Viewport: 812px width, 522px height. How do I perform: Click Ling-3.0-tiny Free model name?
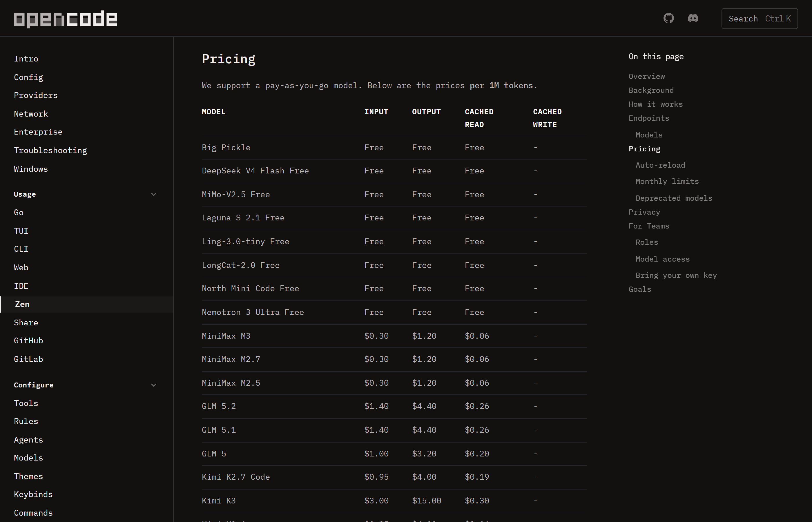245,241
